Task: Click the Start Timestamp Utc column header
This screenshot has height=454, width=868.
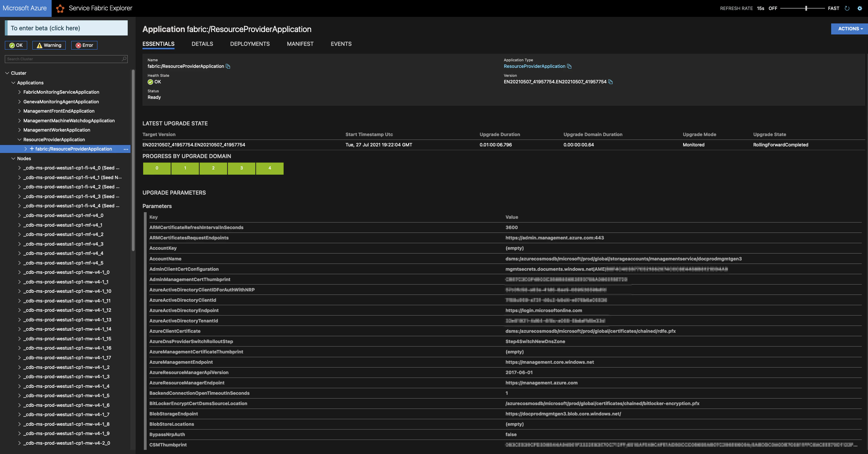Action: [369, 134]
